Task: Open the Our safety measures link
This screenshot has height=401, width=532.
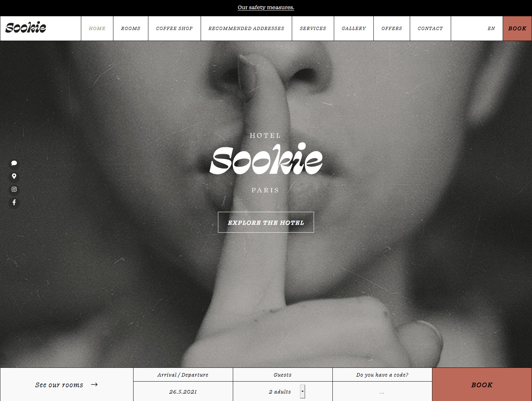Action: (x=266, y=7)
